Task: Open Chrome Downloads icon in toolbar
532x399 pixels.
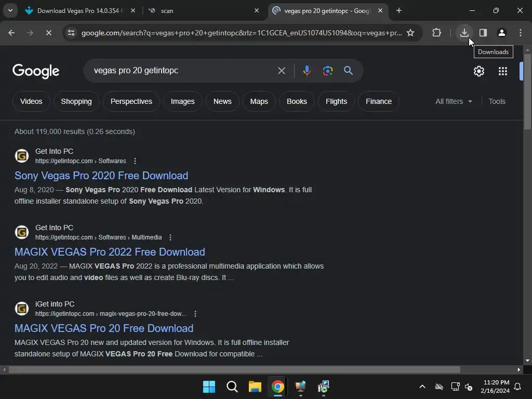Action: pyautogui.click(x=464, y=33)
